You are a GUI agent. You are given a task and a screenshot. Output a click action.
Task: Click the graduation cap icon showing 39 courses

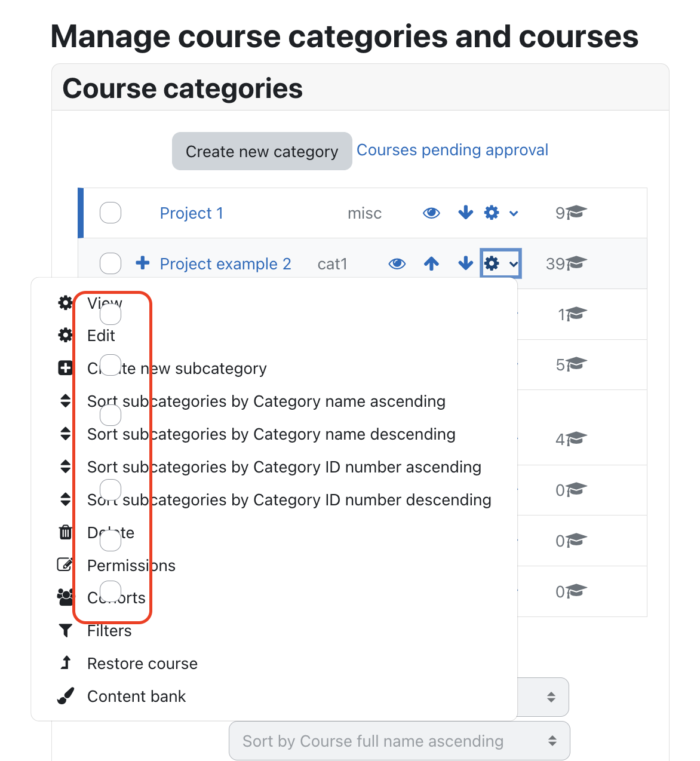(576, 263)
